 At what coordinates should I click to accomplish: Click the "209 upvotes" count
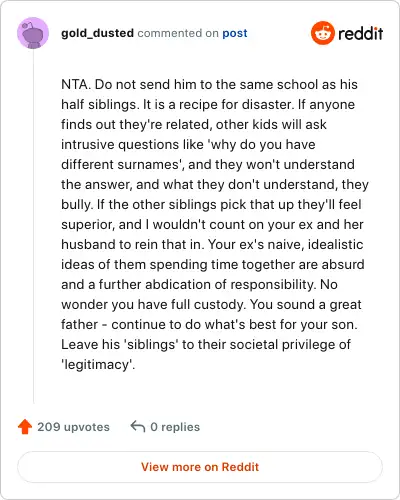tap(73, 427)
